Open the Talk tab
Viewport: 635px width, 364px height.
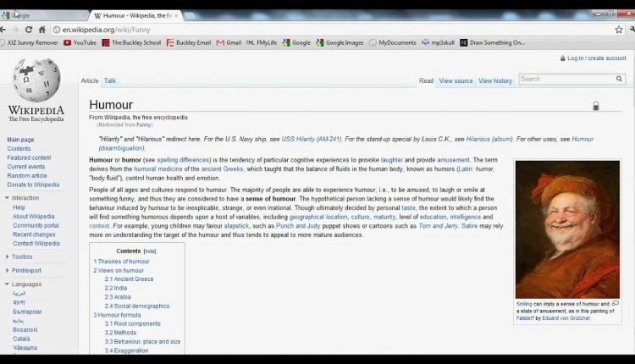(110, 80)
